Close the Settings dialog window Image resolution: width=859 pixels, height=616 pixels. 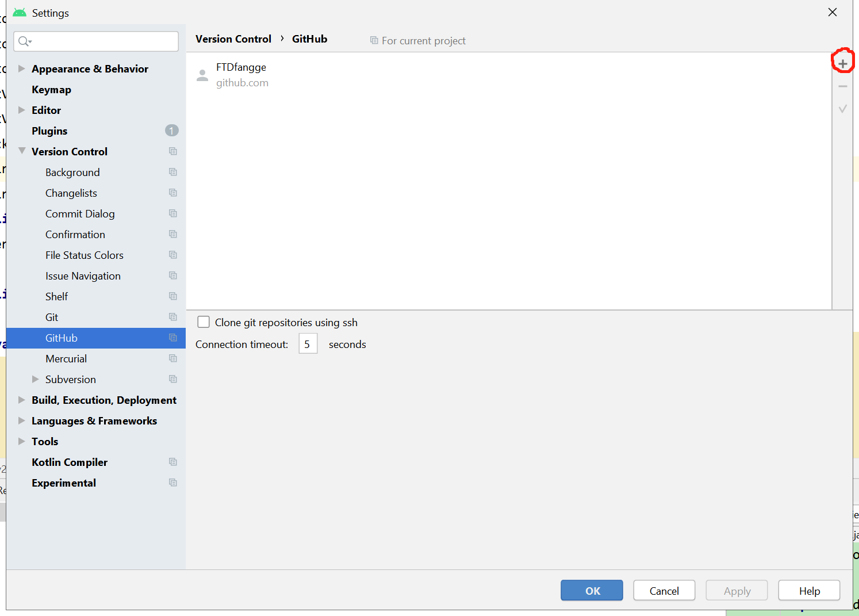tap(833, 12)
